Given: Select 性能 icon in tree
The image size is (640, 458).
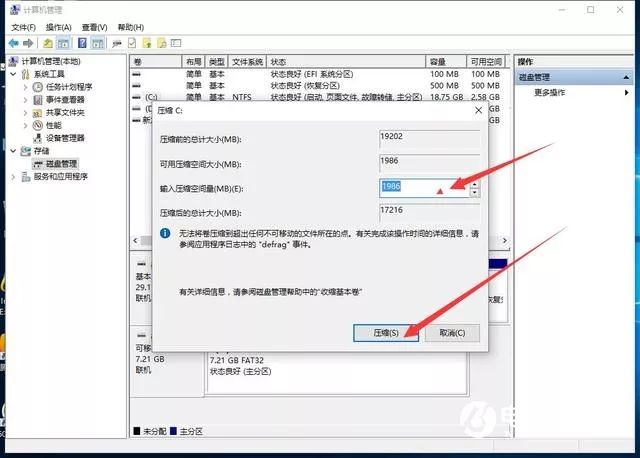Looking at the screenshot, I should click(38, 125).
